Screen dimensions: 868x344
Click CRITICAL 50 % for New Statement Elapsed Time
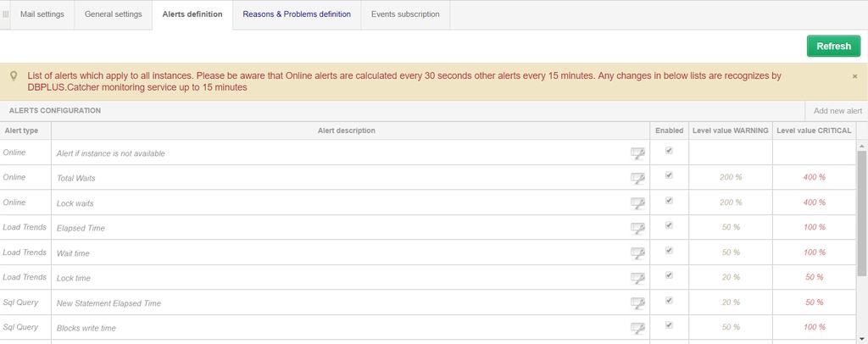click(815, 302)
